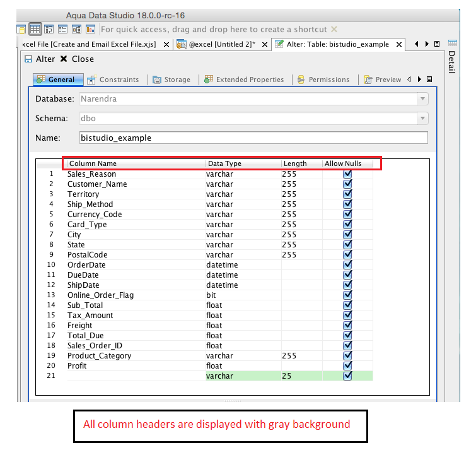Toggle Allow Nulls for Profit
Screen dimensions: 476x455
click(347, 365)
